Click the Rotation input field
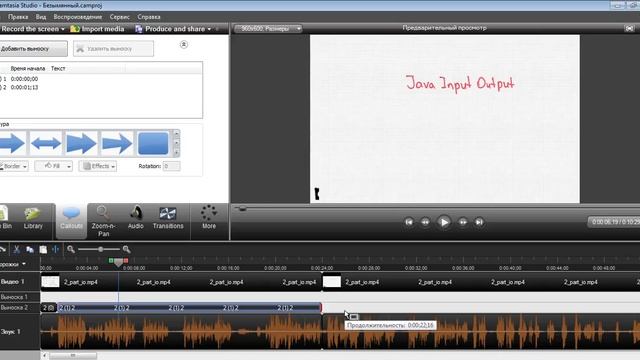The height and width of the screenshot is (360, 640). point(171,166)
